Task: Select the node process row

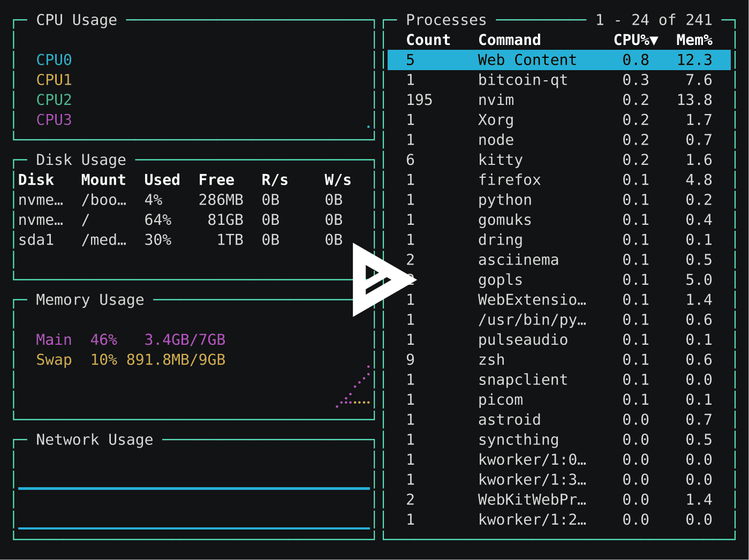Action: (559, 140)
